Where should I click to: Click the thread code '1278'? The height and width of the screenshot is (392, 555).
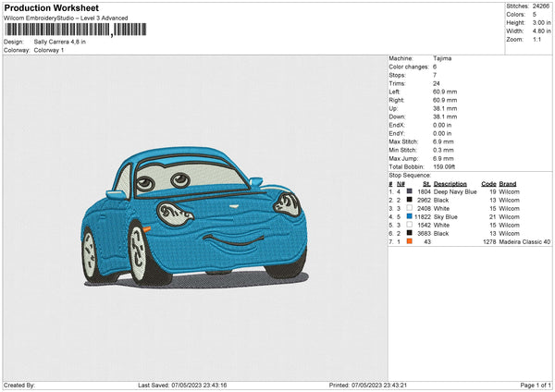[x=489, y=241]
